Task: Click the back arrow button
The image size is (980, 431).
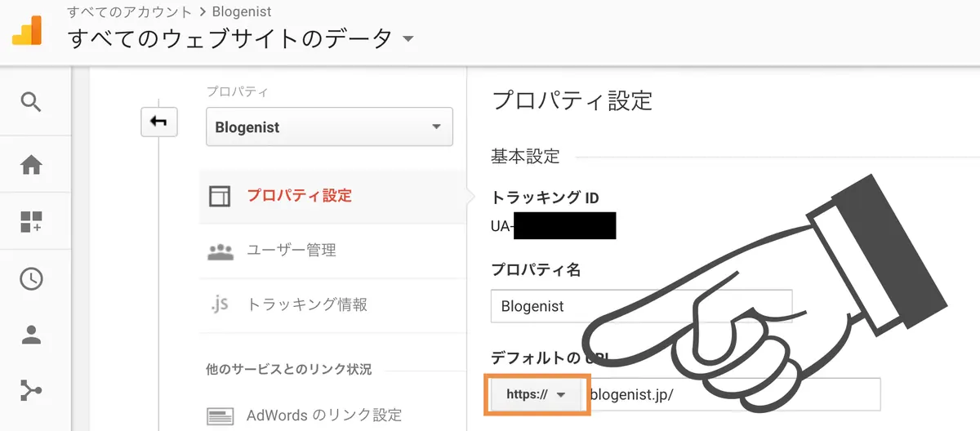Action: coord(158,122)
